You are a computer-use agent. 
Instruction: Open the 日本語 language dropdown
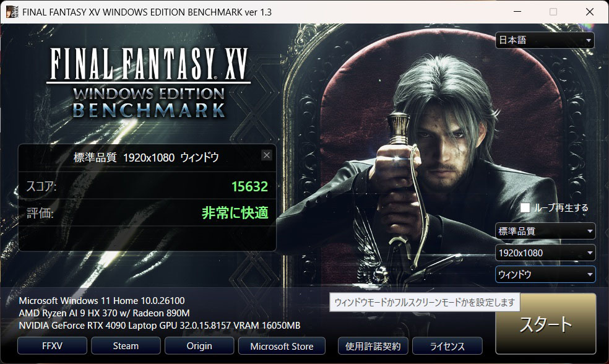pyautogui.click(x=545, y=40)
